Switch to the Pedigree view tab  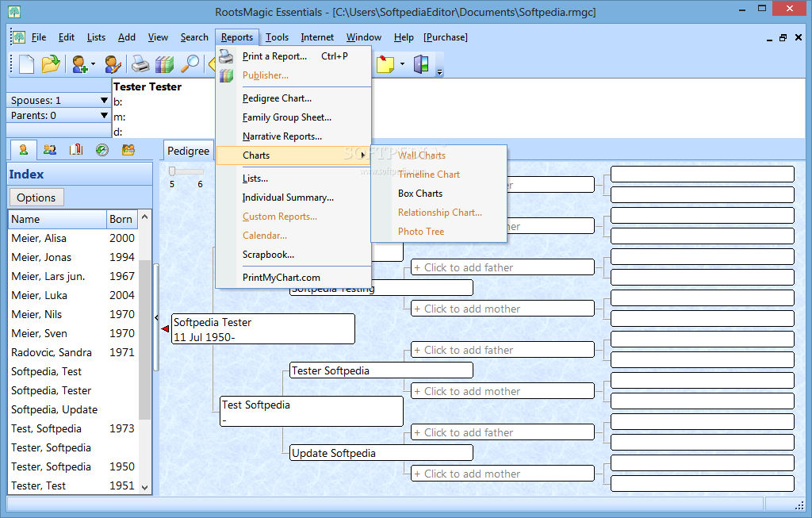(x=188, y=151)
